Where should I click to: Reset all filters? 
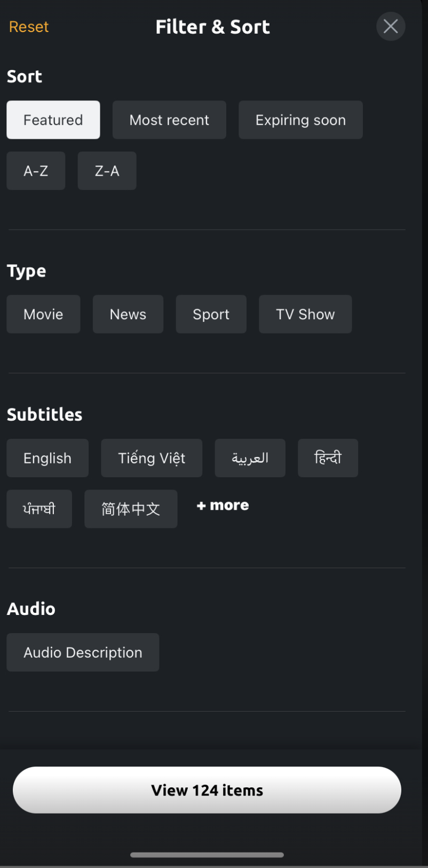pyautogui.click(x=29, y=27)
